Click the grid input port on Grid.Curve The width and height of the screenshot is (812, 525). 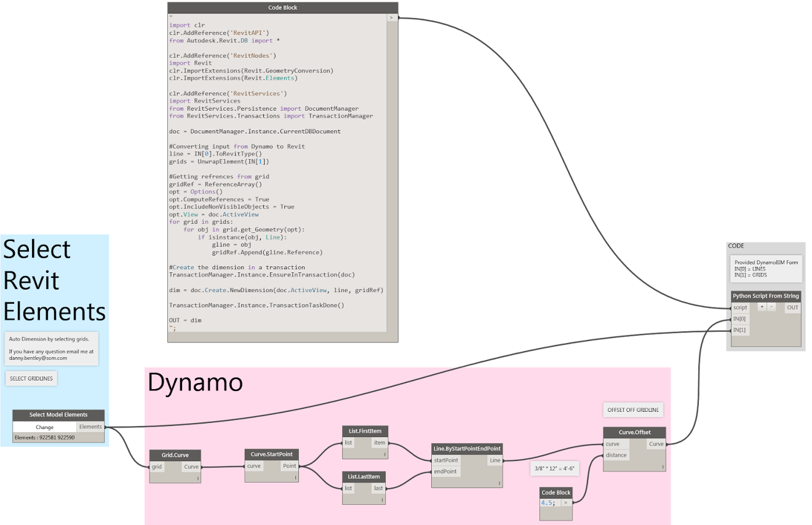157,467
